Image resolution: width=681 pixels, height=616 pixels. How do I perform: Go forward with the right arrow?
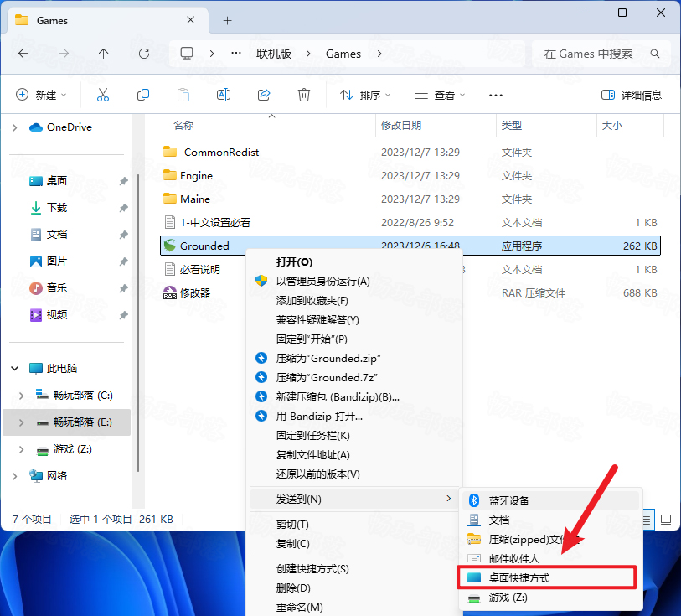coord(64,54)
